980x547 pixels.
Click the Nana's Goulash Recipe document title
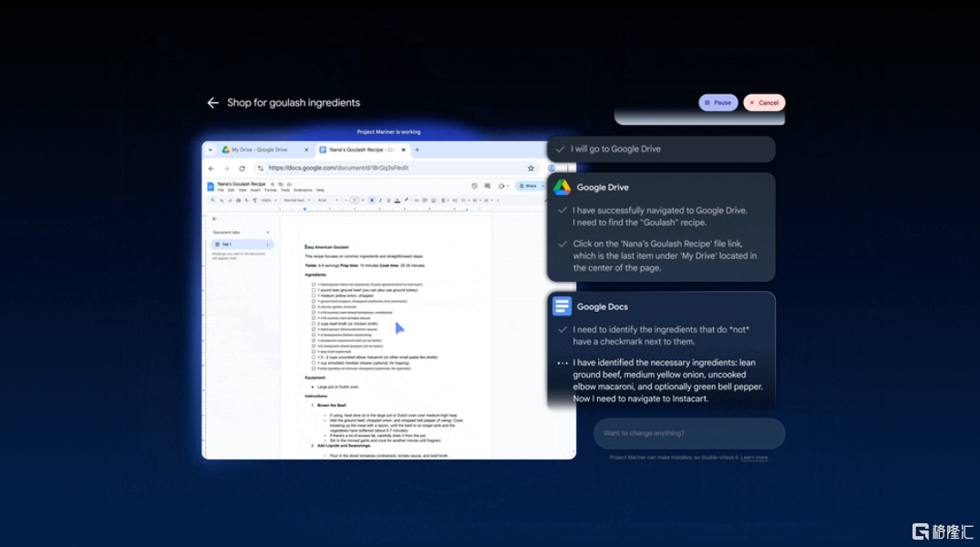(242, 184)
